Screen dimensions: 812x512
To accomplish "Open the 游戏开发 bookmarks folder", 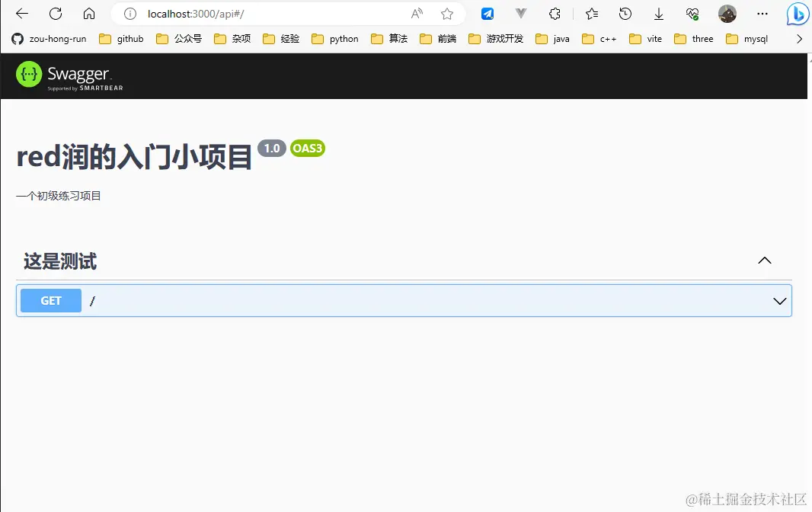I will (496, 39).
